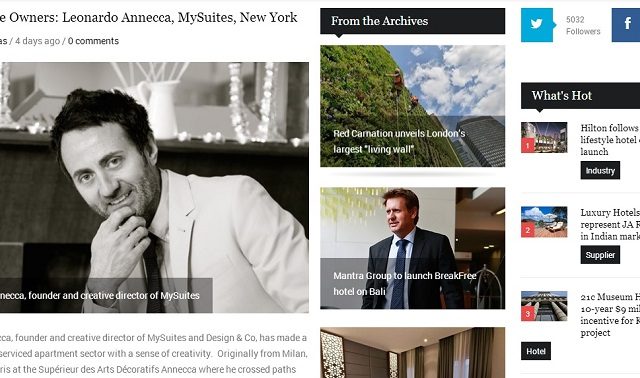Open the Leonardo Annecca article headline
Image resolution: width=640 pixels, height=378 pixels.
[149, 18]
